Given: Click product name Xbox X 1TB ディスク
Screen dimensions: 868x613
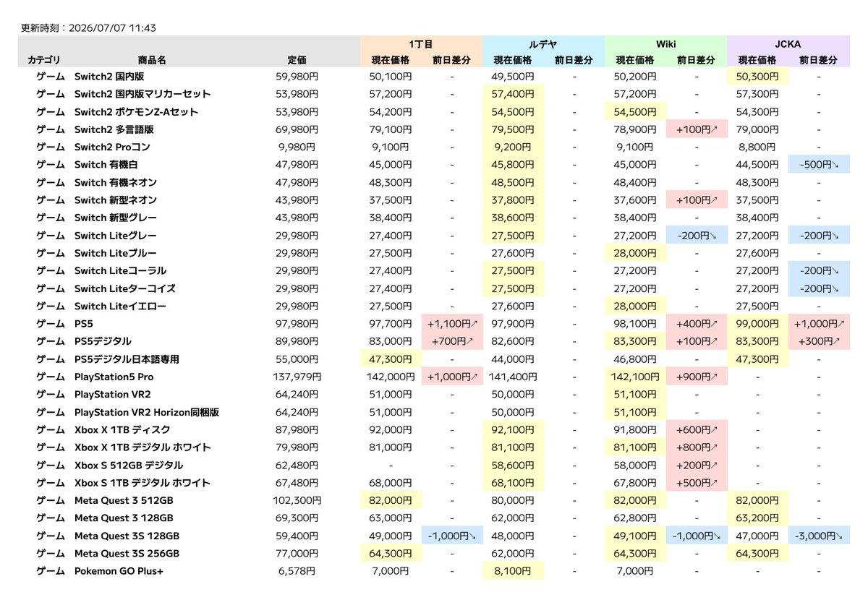Looking at the screenshot, I should (124, 430).
